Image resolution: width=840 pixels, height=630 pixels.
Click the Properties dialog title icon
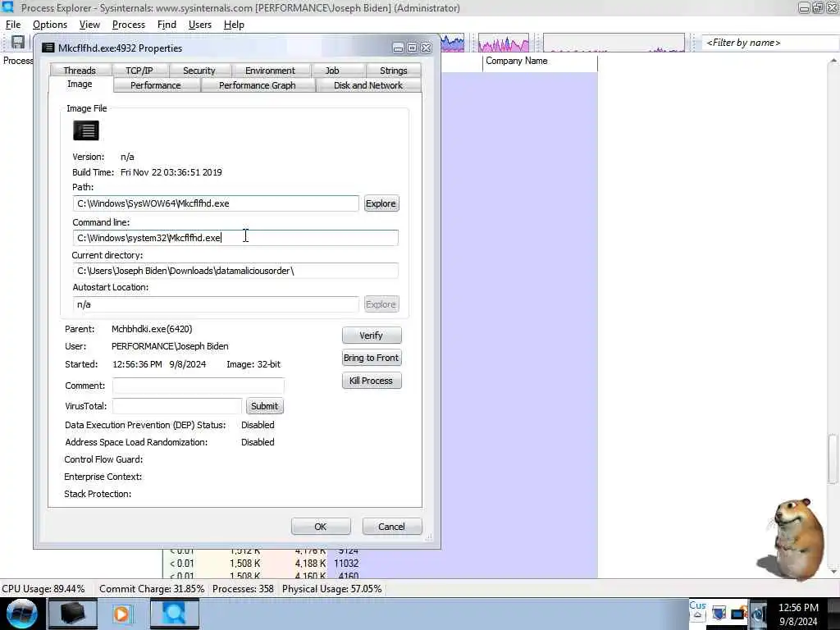tap(48, 48)
